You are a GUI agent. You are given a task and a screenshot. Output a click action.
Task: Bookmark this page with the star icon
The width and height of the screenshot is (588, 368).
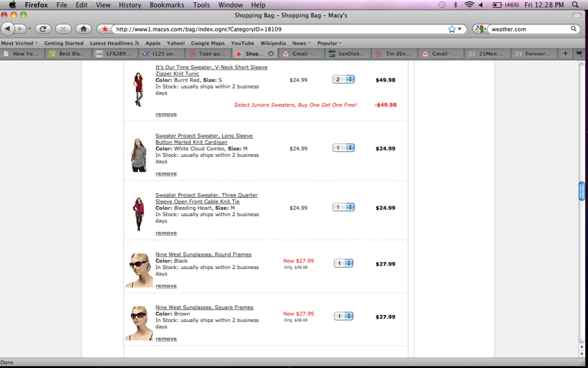click(452, 29)
